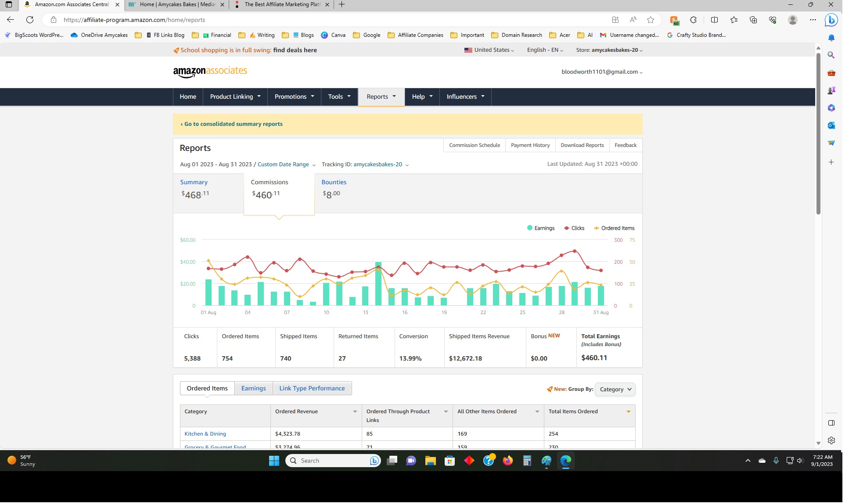
Task: Toggle Clicks series in chart legend
Action: pos(574,228)
